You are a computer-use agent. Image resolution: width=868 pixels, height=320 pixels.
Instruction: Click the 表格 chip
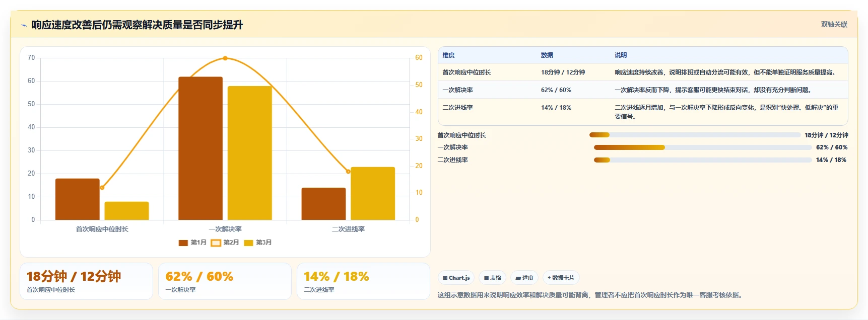[x=492, y=278]
